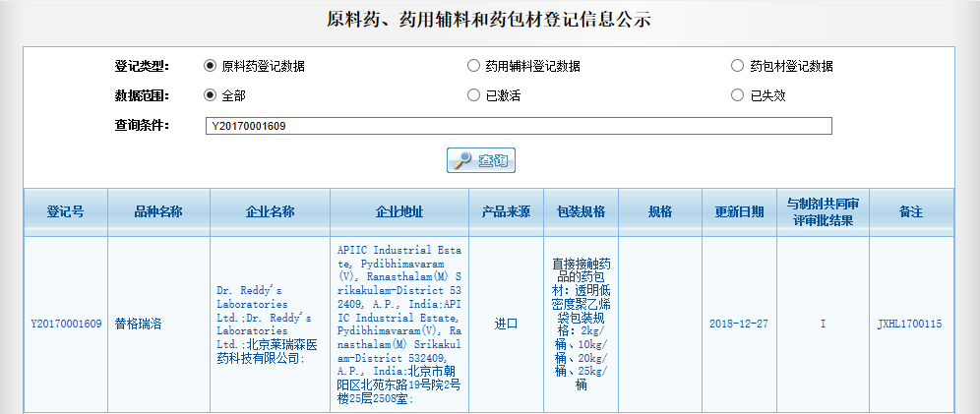This screenshot has width=980, height=414.
Task: Click the 更新日期 column header
Action: 739,212
